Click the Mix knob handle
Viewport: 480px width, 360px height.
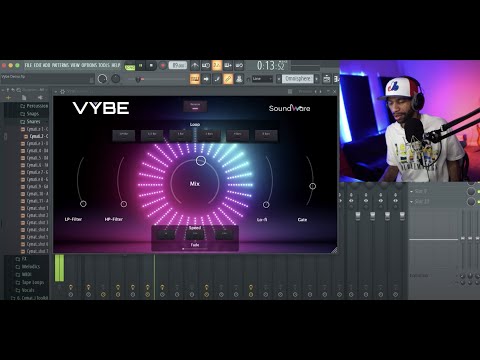pyautogui.click(x=201, y=161)
